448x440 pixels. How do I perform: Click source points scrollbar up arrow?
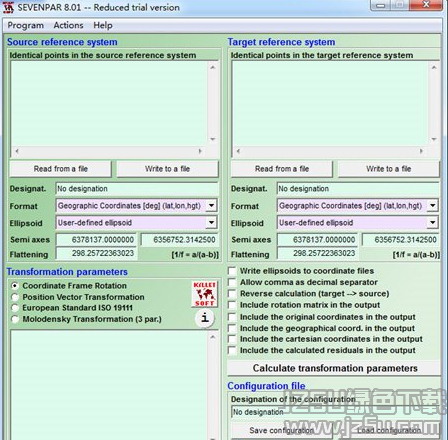point(213,68)
